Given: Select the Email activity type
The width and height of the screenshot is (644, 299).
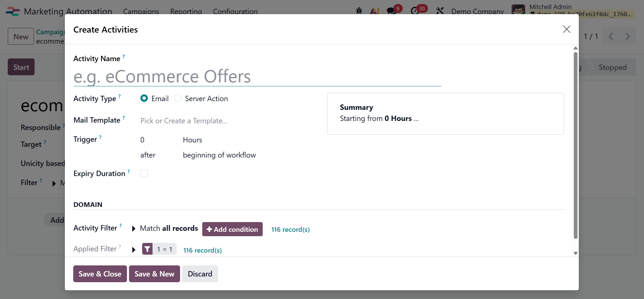Looking at the screenshot, I should [144, 98].
